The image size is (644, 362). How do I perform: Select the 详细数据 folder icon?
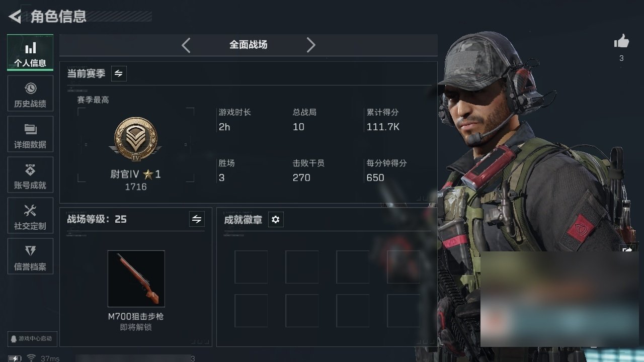pyautogui.click(x=30, y=129)
